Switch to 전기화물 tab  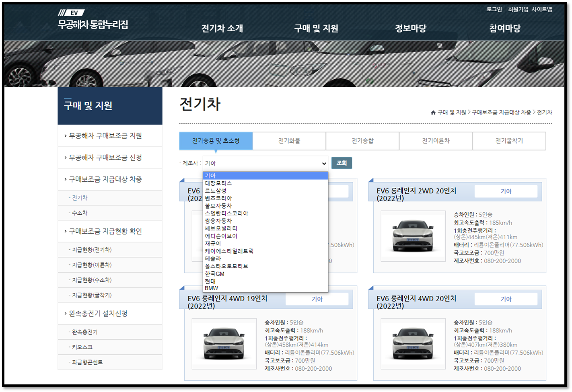(x=289, y=141)
